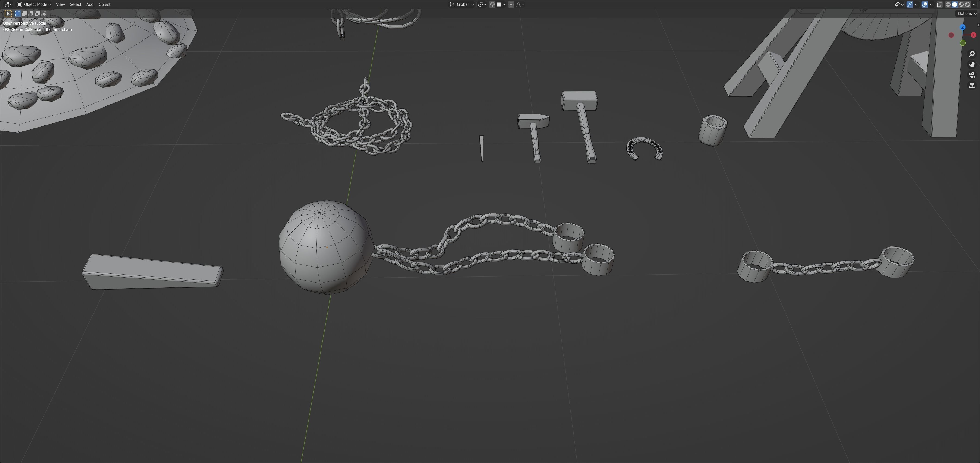Toggle proportional editing button
Viewport: 980px width, 463px height.
(x=511, y=5)
